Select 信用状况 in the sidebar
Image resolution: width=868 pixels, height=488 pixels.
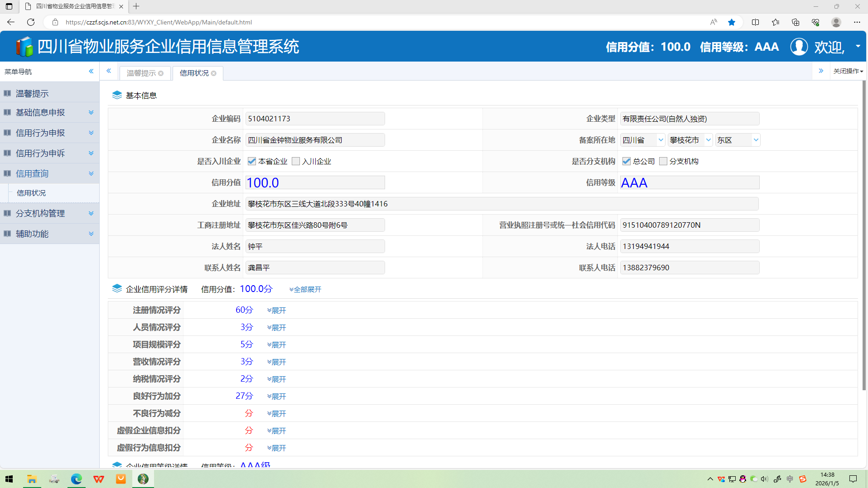pyautogui.click(x=31, y=193)
